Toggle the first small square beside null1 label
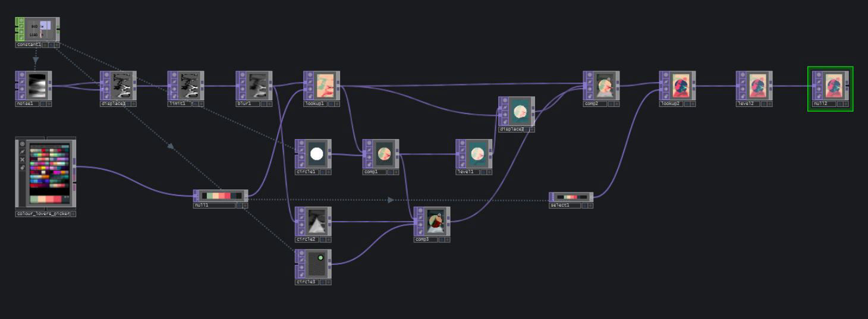Image resolution: width=868 pixels, height=319 pixels. (239, 206)
